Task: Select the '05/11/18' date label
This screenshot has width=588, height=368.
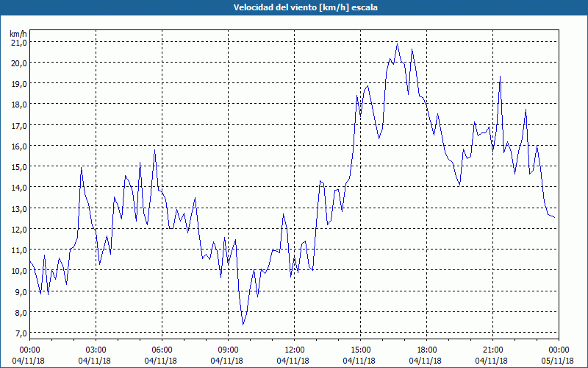Action: pos(558,361)
